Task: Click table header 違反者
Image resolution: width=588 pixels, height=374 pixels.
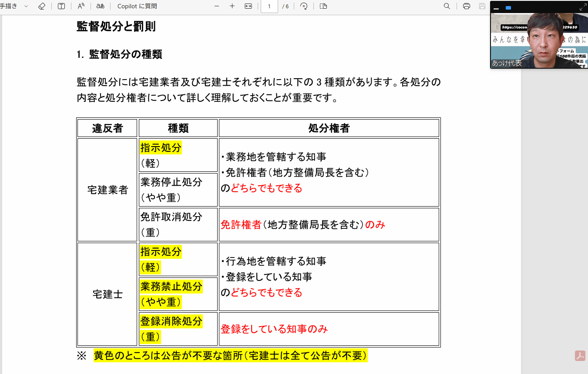Action: click(108, 128)
